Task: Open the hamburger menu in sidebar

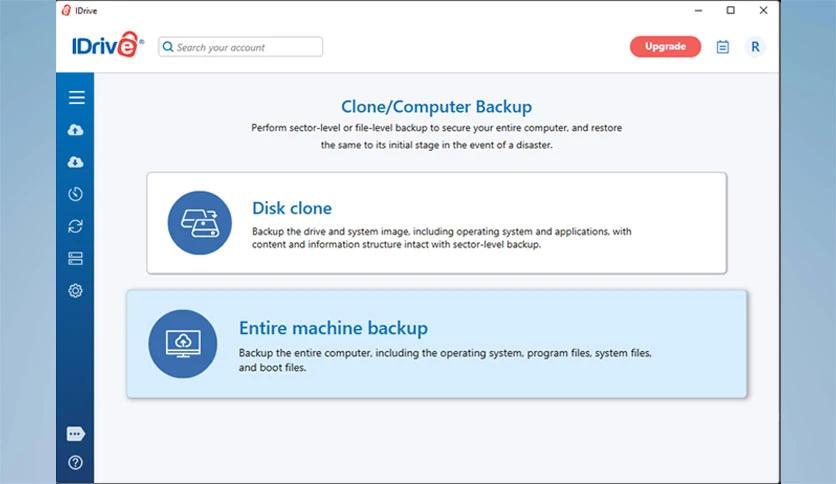Action: pos(76,98)
